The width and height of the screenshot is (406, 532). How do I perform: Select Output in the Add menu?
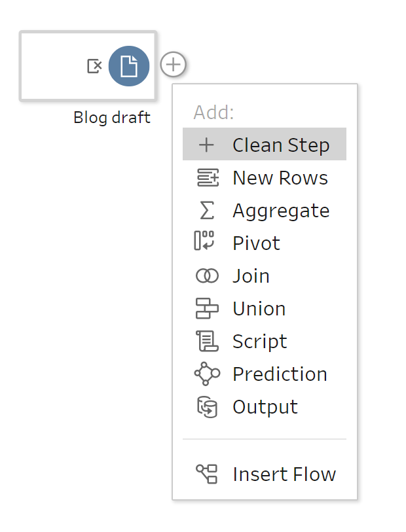[x=265, y=406]
